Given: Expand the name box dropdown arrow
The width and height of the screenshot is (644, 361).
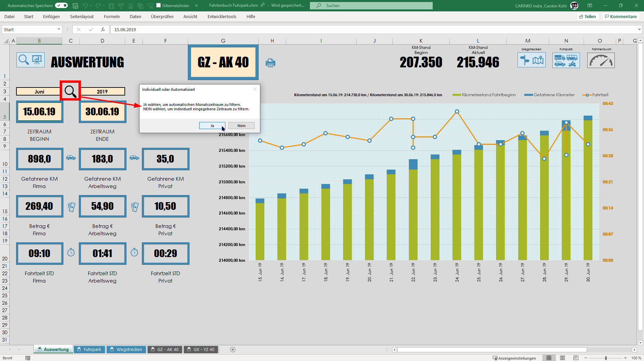Looking at the screenshot, I should [59, 29].
